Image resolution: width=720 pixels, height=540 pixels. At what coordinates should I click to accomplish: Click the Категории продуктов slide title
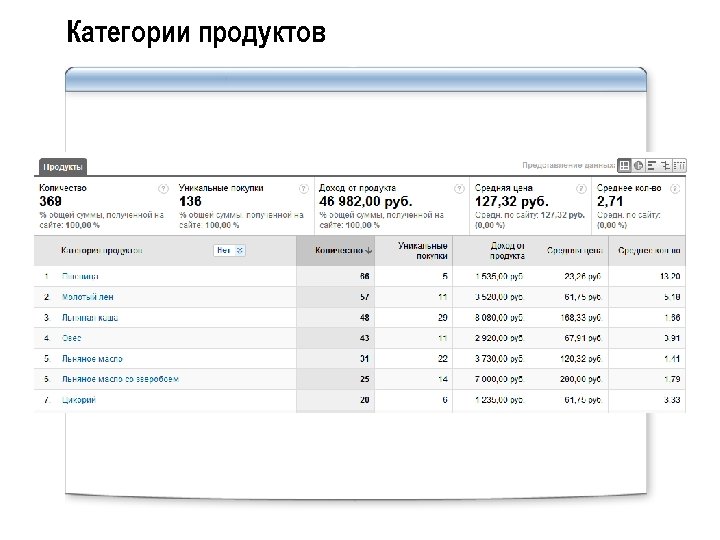tap(196, 33)
